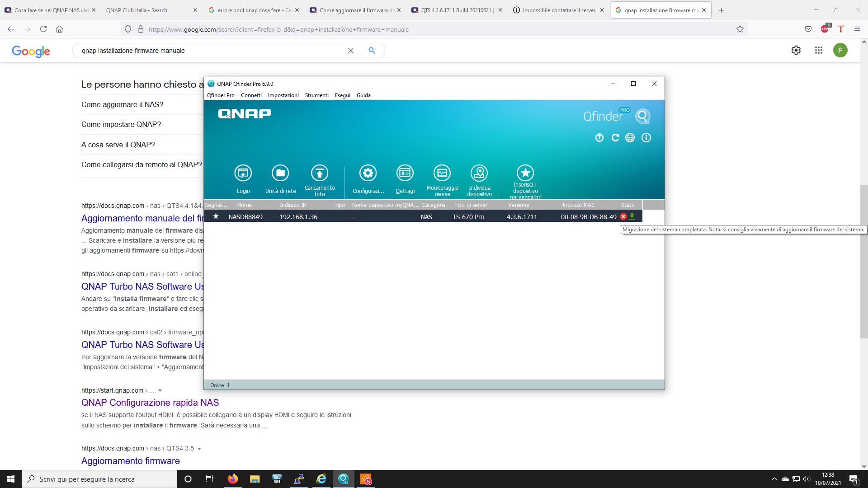The image size is (868, 488).
Task: Click the Login icon in Qfinder
Action: coord(243,173)
